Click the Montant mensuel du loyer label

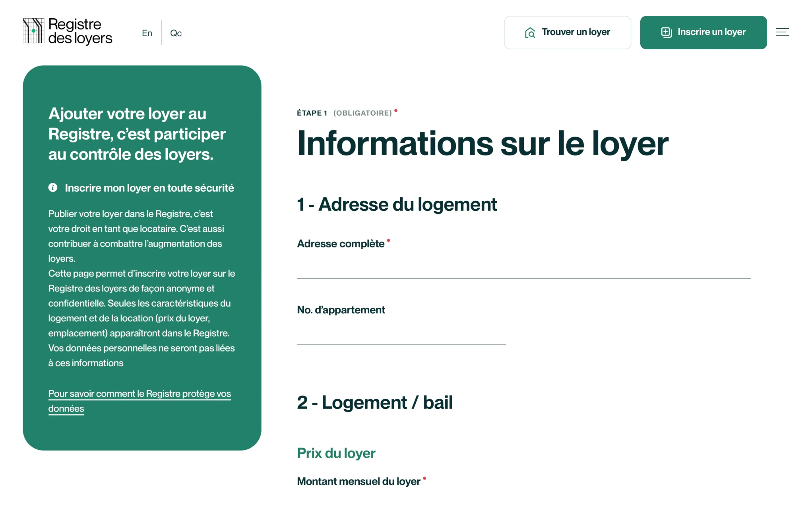pos(358,481)
